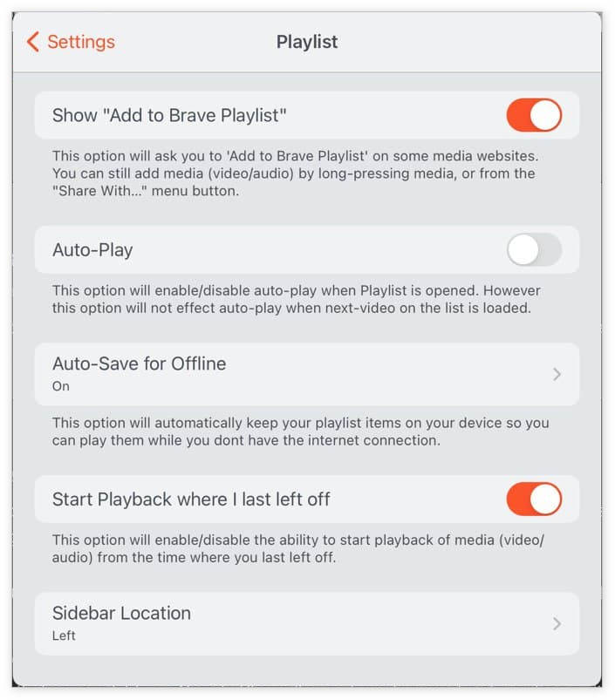Image resolution: width=615 pixels, height=700 pixels.
Task: Enable the Auto-Play switch
Action: [x=534, y=249]
